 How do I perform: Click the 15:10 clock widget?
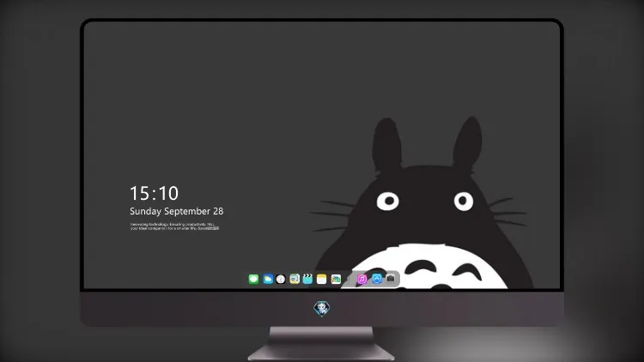click(154, 193)
